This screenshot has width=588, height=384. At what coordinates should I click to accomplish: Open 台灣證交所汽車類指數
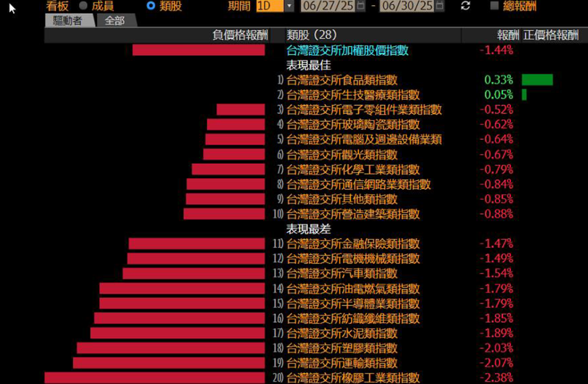[341, 274]
